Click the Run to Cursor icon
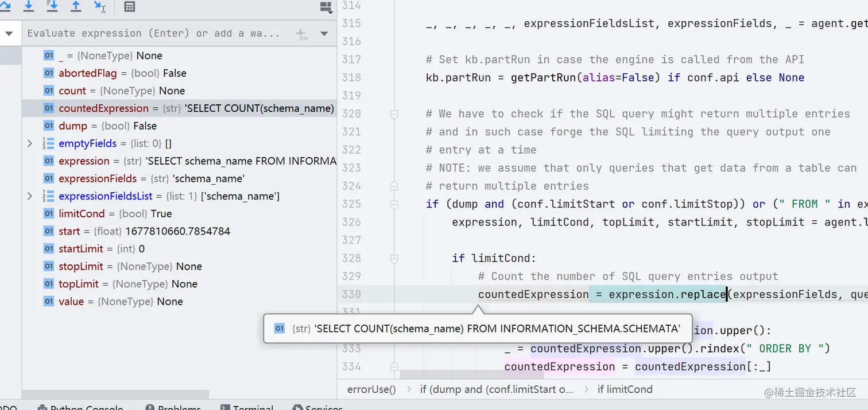This screenshot has width=868, height=410. click(100, 6)
